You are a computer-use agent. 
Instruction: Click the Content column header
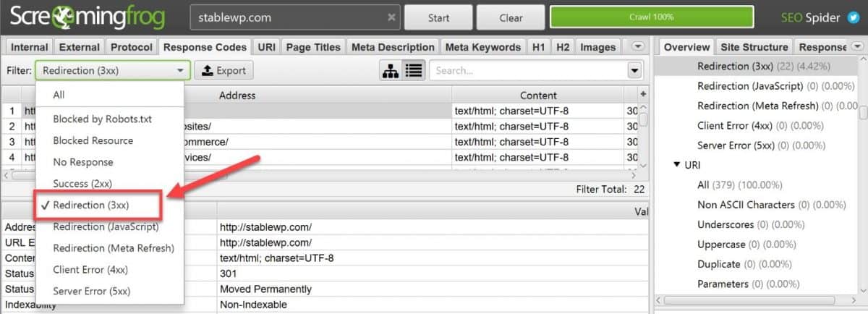tap(538, 95)
